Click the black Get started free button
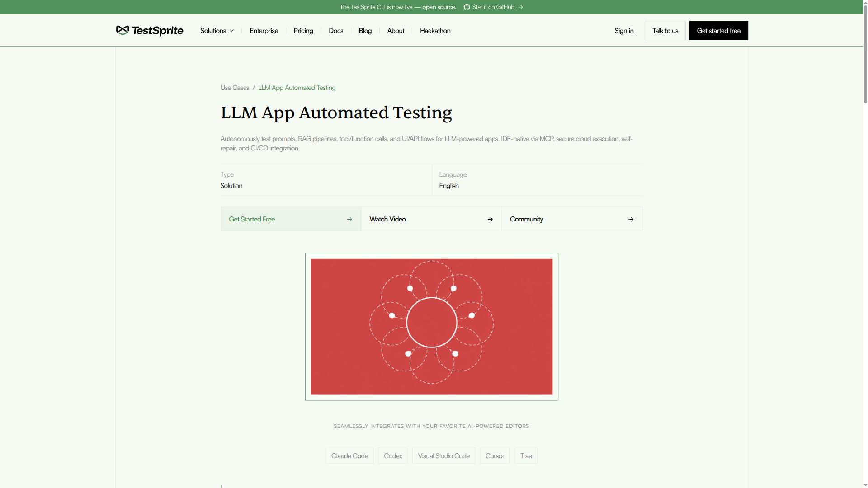868x488 pixels. coord(718,31)
